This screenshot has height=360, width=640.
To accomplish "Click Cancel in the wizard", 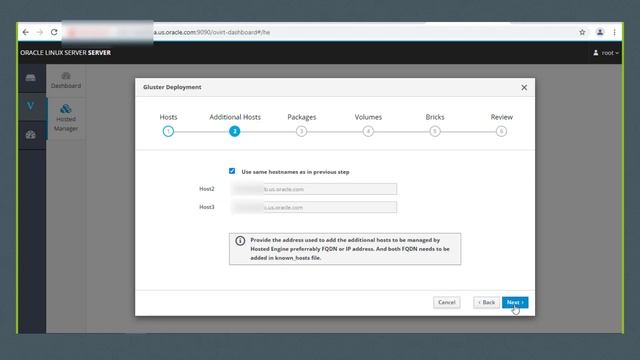I will (447, 302).
